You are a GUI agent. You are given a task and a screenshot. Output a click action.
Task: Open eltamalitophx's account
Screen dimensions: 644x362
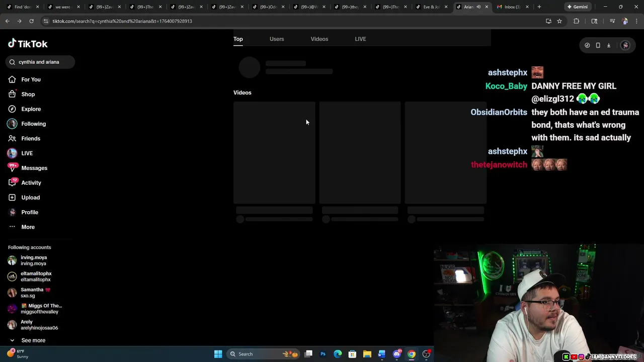[x=35, y=277]
